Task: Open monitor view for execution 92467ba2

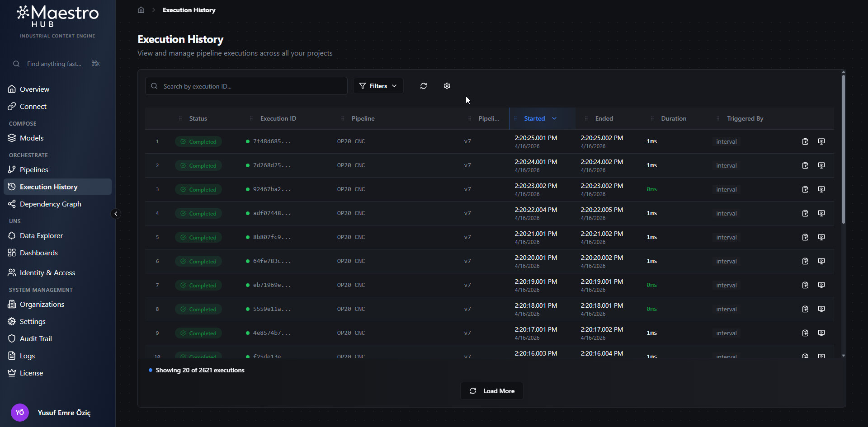Action: [x=821, y=189]
